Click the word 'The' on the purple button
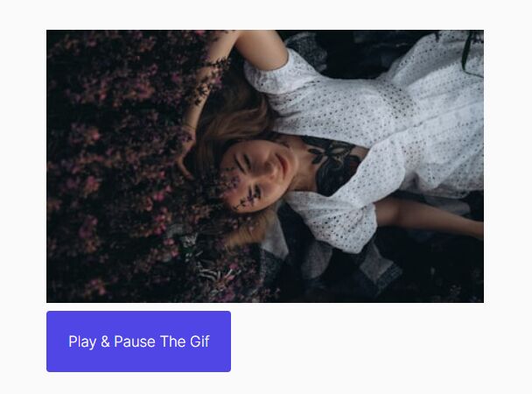The image size is (532, 394). (172, 341)
